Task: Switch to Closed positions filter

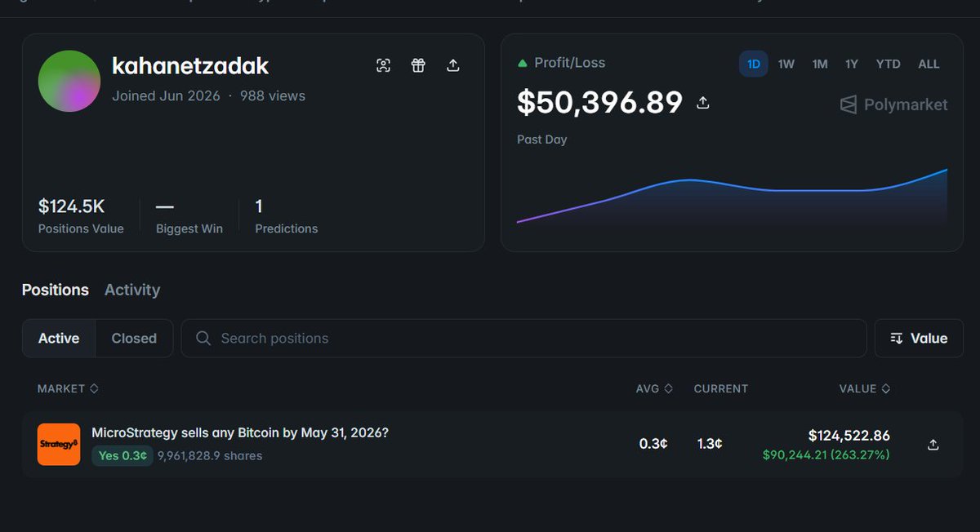Action: pos(134,338)
